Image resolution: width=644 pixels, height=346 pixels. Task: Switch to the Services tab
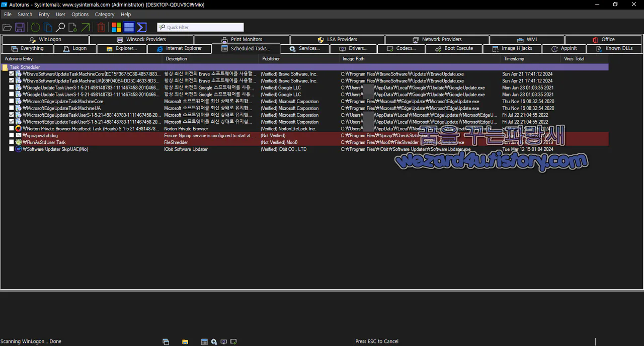coord(304,49)
